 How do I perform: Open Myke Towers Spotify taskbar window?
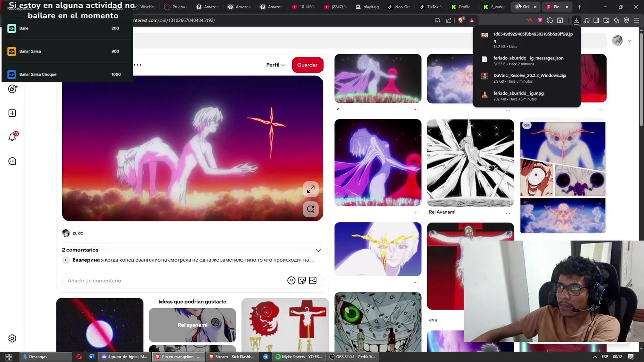(x=299, y=357)
